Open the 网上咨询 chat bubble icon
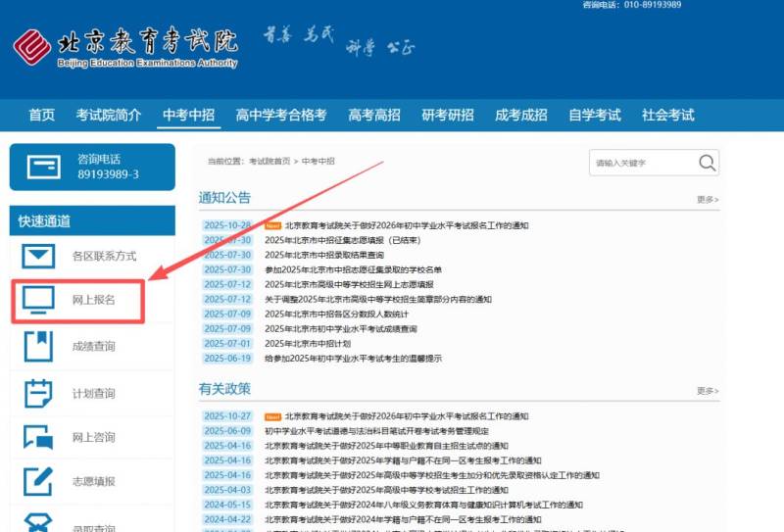The image size is (784, 532). (38, 437)
